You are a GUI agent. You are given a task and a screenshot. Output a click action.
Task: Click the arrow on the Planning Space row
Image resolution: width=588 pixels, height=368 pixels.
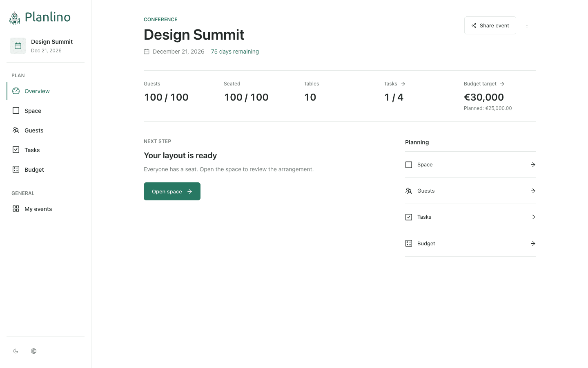533,165
